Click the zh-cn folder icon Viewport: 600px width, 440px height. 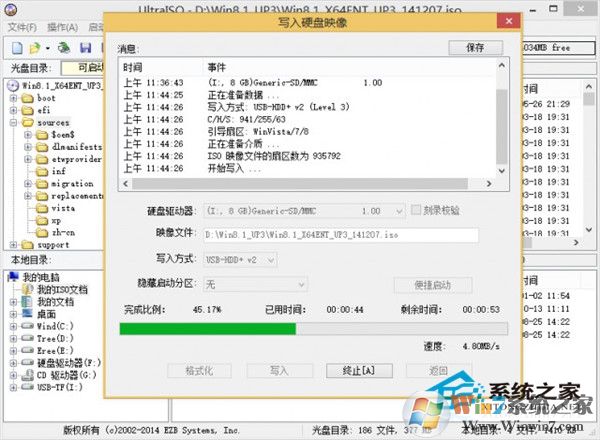(42, 233)
